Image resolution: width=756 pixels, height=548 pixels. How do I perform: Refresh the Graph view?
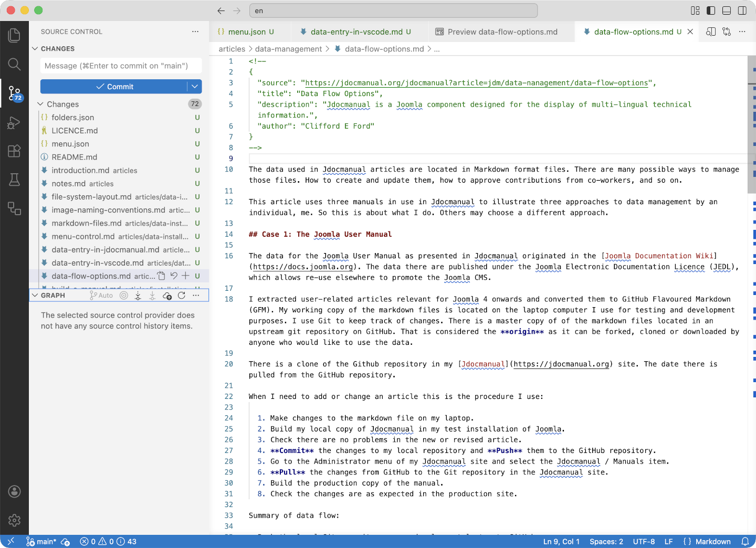(182, 296)
